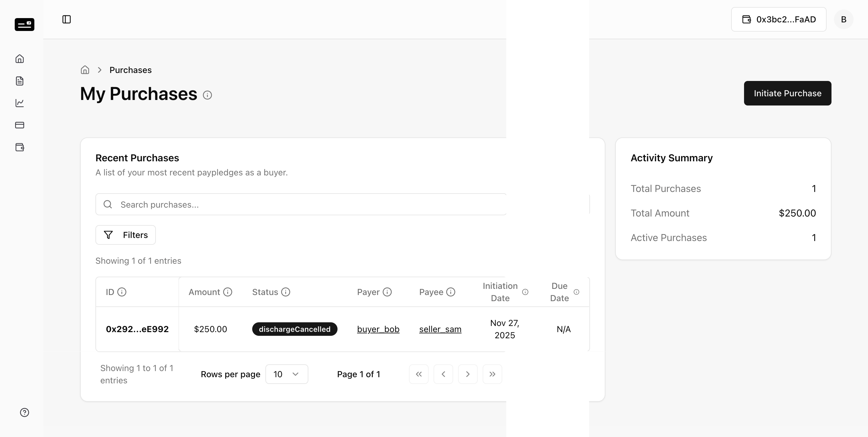
Task: Click the breadcrumb home icon
Action: [x=85, y=70]
